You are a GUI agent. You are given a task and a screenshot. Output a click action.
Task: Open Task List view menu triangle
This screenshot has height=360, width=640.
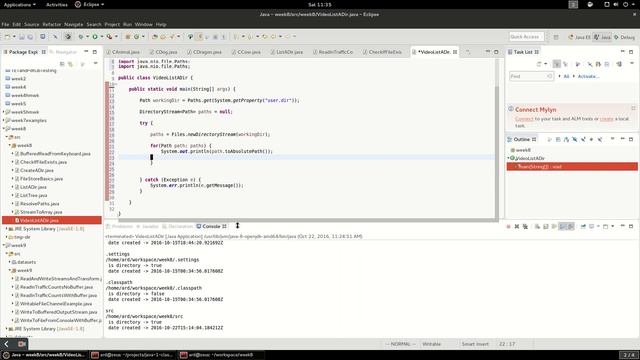[x=632, y=64]
